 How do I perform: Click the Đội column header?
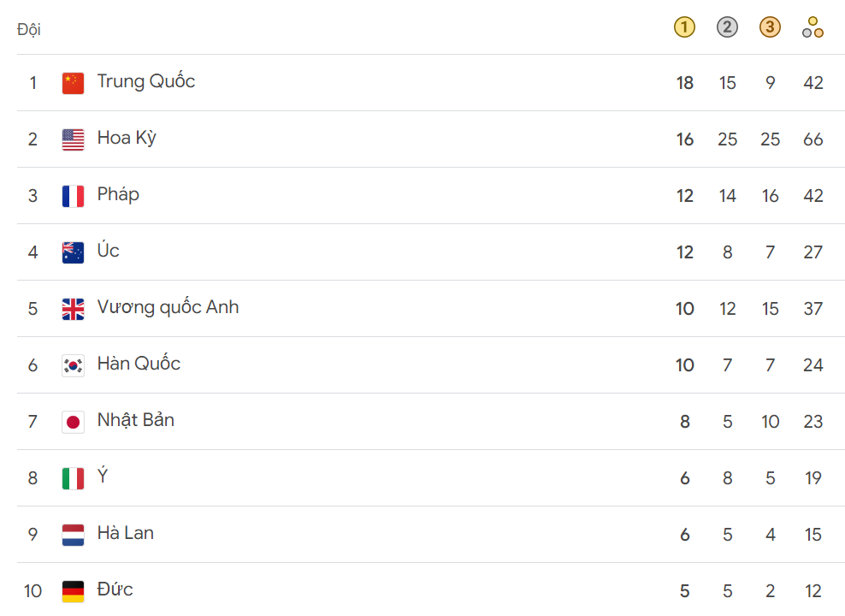click(x=28, y=29)
